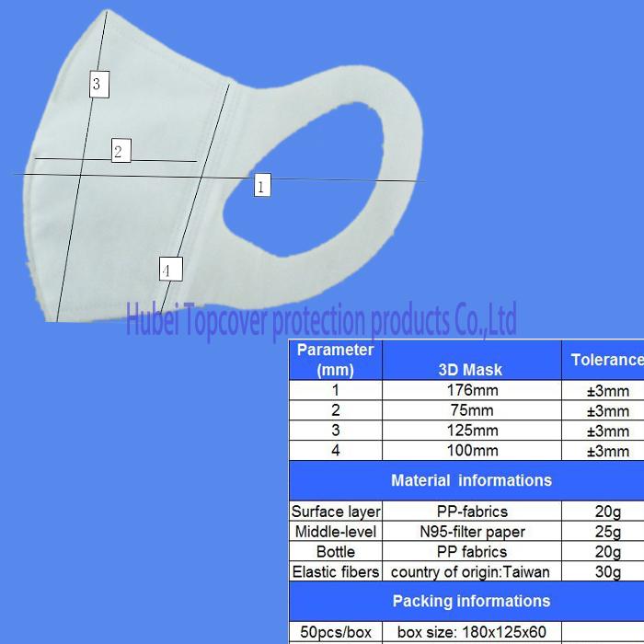Click the ±3mm tolerance in the 75mm row

[603, 410]
